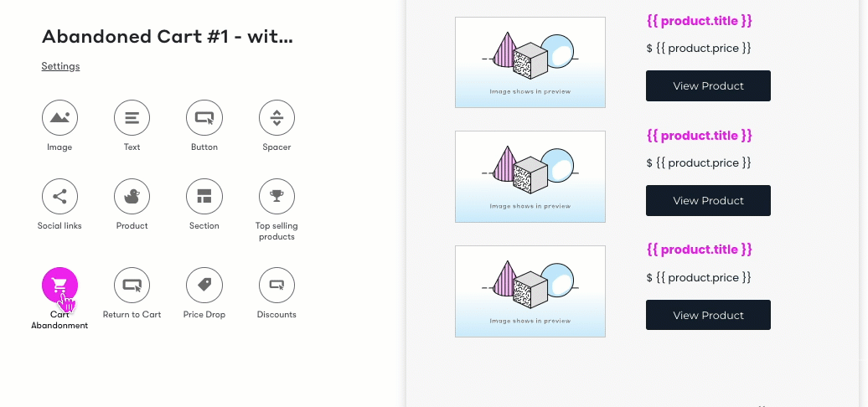Add Social links block
The image size is (868, 407).
point(59,196)
